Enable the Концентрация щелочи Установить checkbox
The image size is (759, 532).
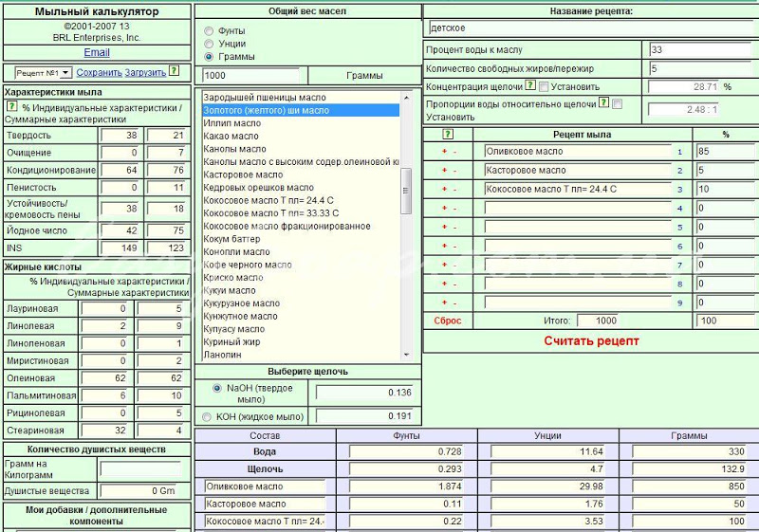[x=544, y=87]
